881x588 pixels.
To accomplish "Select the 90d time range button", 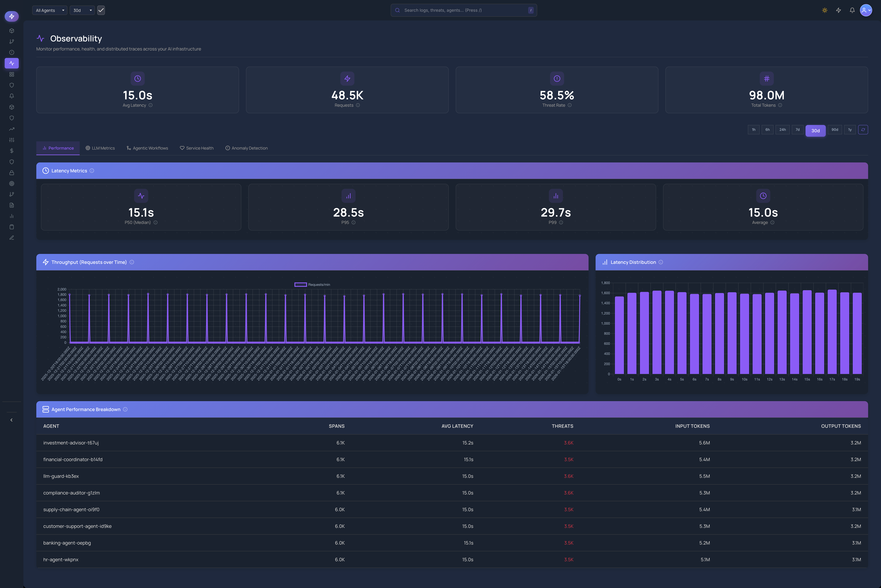I will [834, 130].
